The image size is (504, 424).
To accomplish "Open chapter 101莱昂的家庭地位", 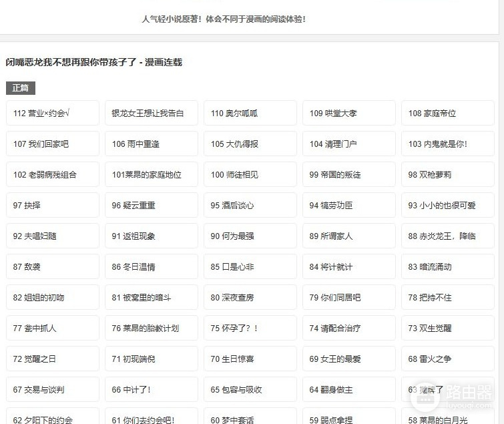I will click(152, 174).
